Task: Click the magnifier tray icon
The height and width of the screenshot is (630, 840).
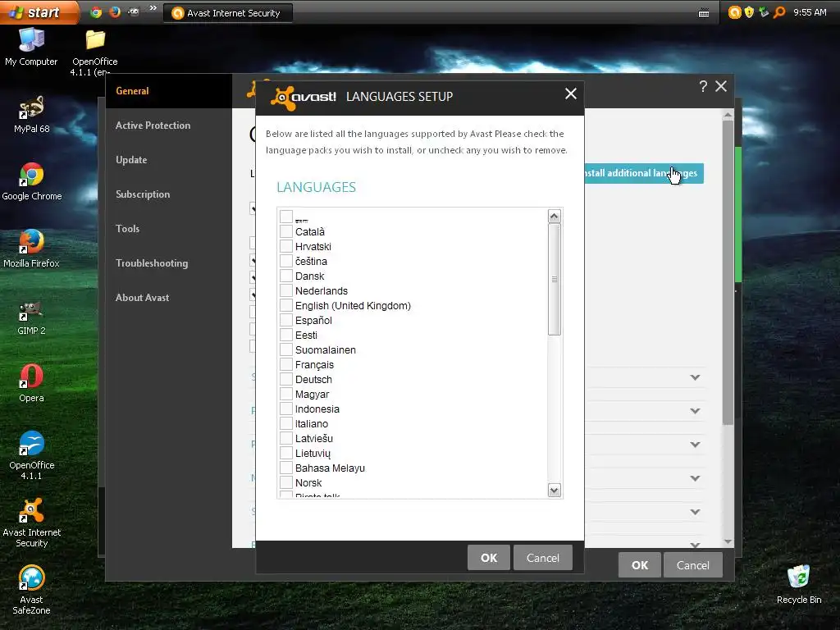Action: coord(779,12)
